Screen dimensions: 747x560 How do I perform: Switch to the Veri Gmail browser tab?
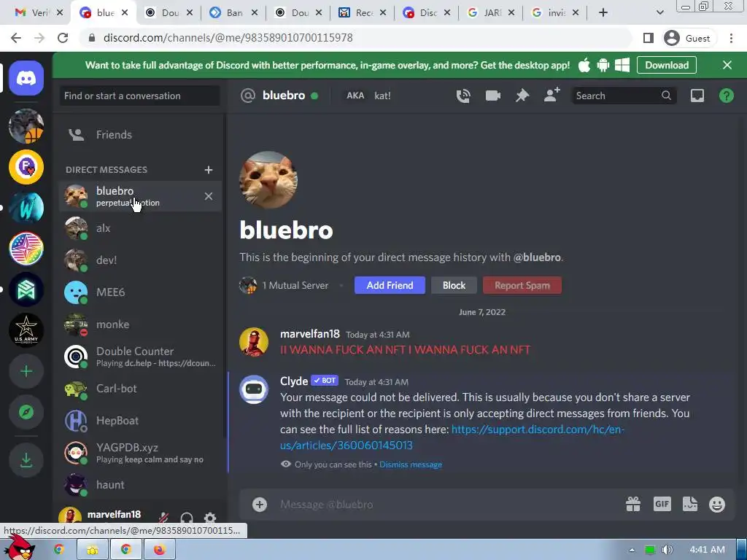(x=39, y=13)
